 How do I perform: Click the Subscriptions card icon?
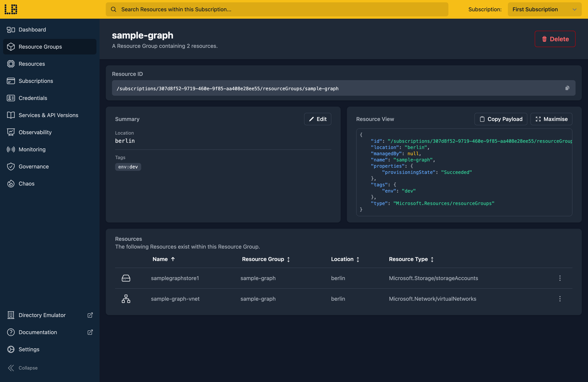[11, 81]
